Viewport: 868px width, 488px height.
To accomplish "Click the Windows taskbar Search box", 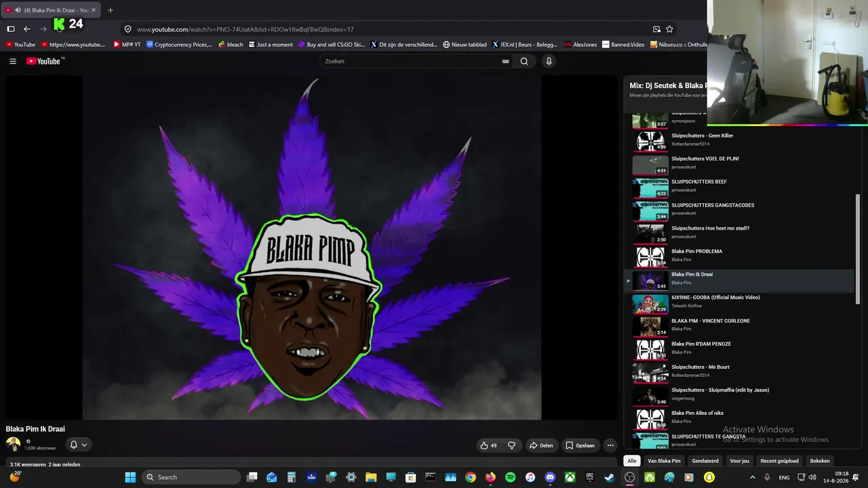I will pyautogui.click(x=192, y=477).
